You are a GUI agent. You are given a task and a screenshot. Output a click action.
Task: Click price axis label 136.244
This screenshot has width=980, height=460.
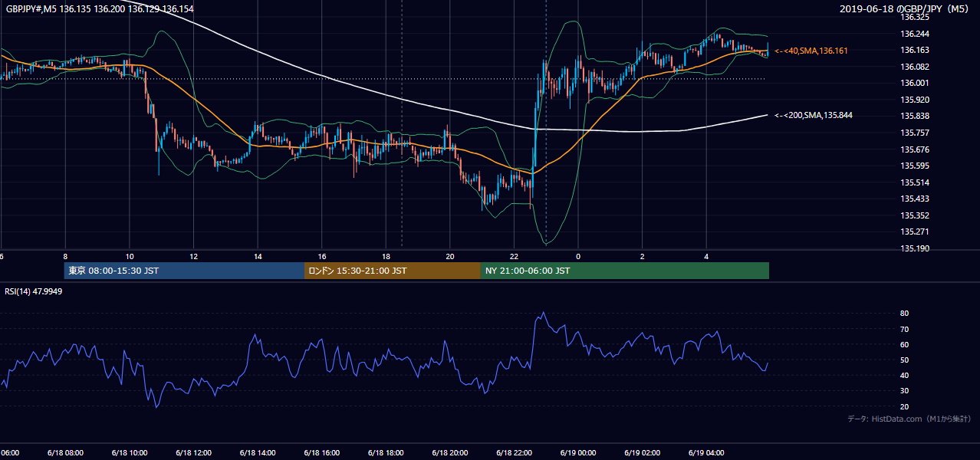pyautogui.click(x=915, y=34)
